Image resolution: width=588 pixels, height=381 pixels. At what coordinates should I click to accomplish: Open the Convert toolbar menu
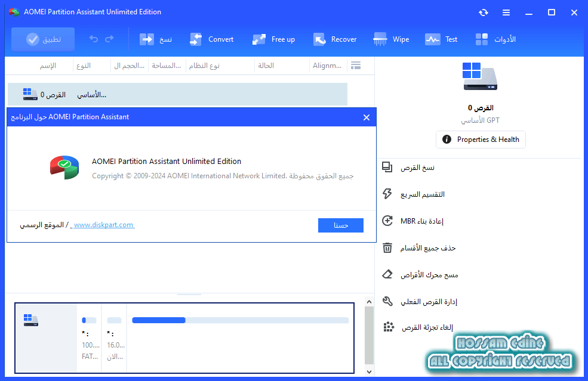212,39
